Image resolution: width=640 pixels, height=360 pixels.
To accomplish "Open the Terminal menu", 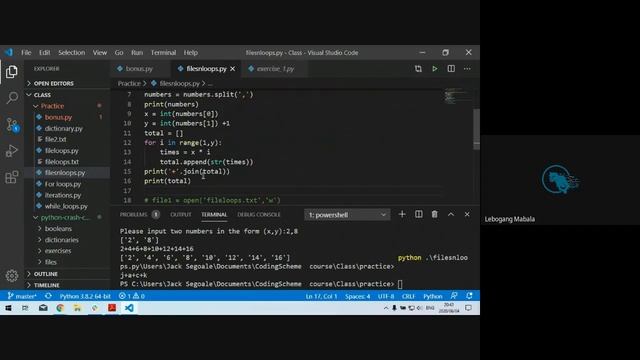I will coord(163,53).
